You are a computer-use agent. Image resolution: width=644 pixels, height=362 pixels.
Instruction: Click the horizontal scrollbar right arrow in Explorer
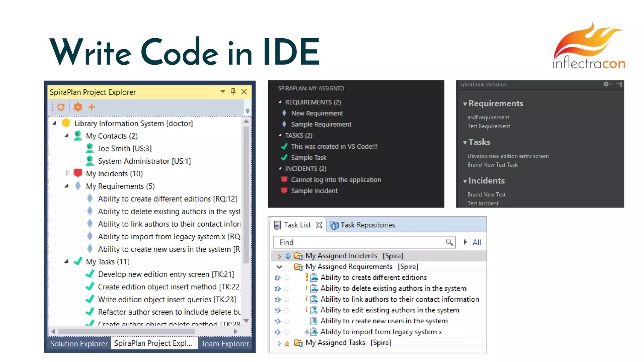coord(236,331)
